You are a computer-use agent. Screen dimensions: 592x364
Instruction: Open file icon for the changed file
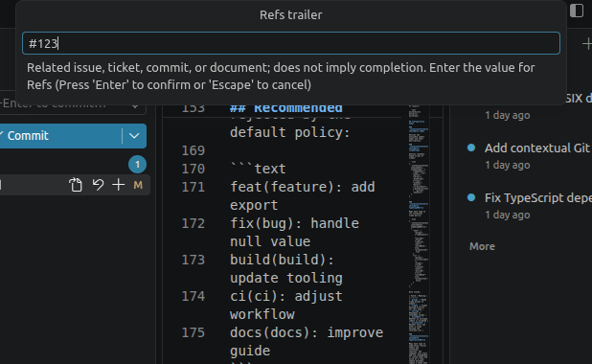76,185
